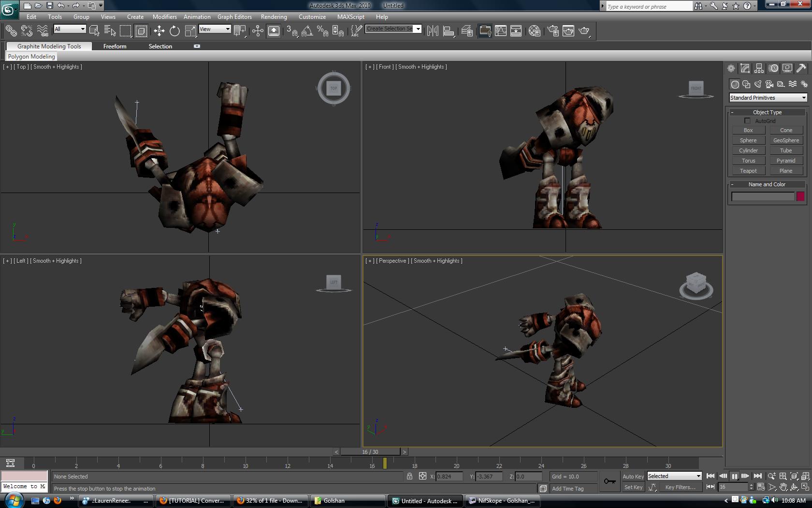This screenshot has width=812, height=508.
Task: Click the Edit Named Selection Sets icon
Action: click(x=356, y=31)
